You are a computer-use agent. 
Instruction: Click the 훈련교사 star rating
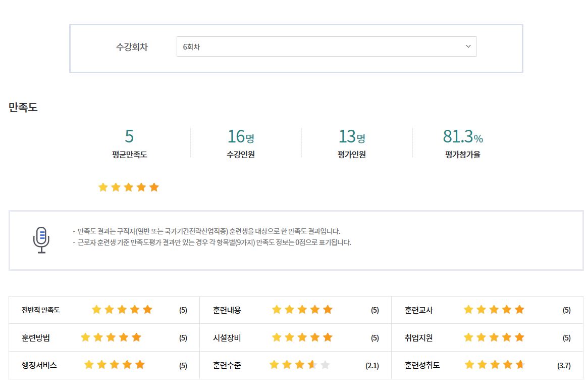click(x=494, y=310)
